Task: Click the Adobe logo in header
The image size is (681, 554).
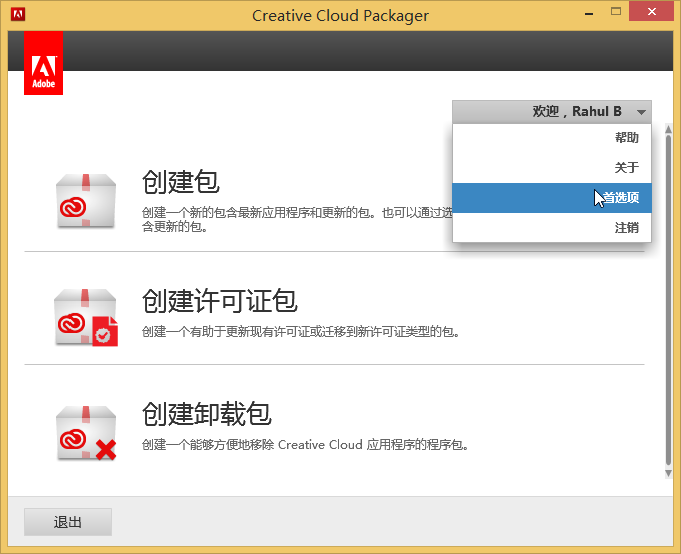Action: point(43,64)
